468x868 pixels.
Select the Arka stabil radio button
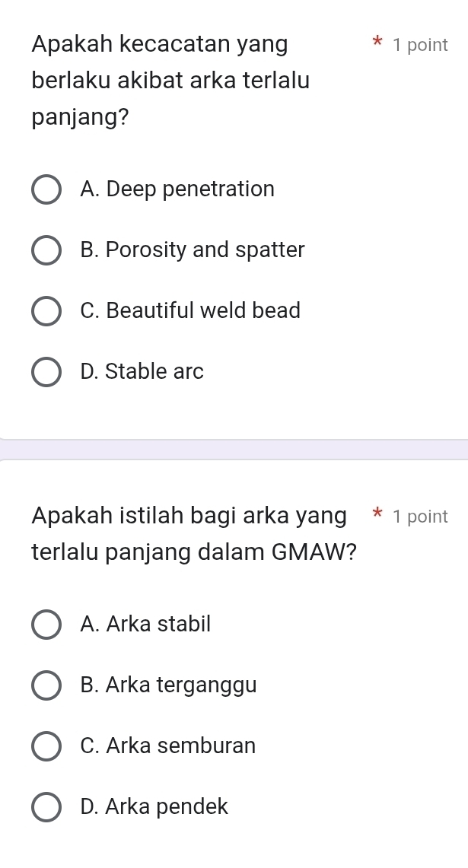(46, 625)
